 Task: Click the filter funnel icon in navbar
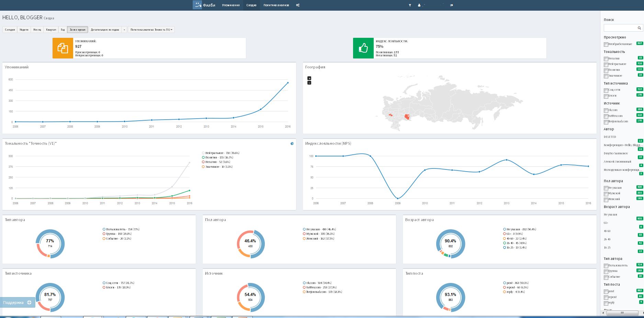410,5
